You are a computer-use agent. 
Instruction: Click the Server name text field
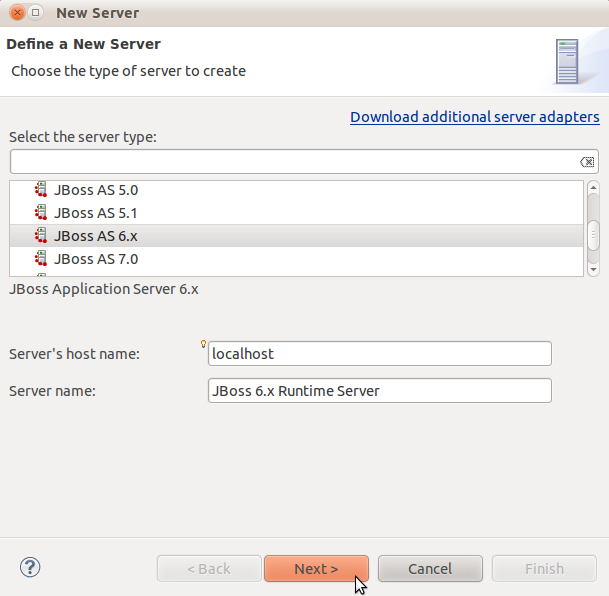(379, 391)
